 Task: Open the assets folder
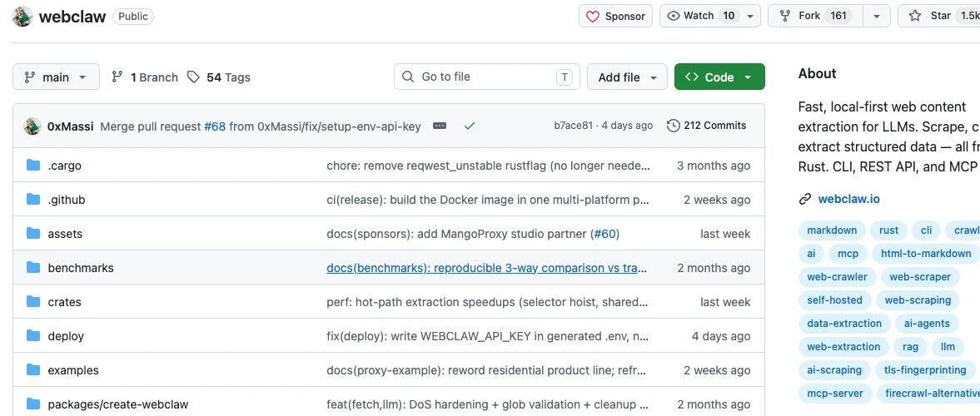coord(65,235)
